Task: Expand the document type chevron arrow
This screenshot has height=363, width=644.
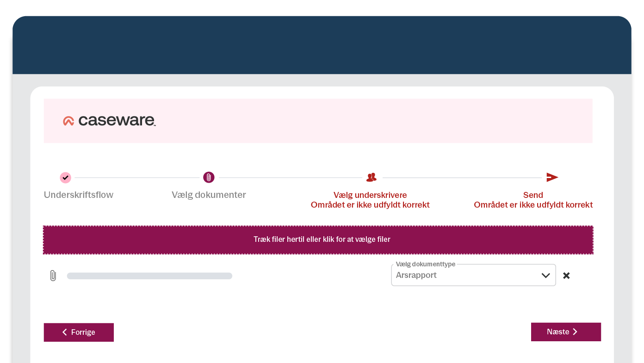Action: [x=545, y=276]
